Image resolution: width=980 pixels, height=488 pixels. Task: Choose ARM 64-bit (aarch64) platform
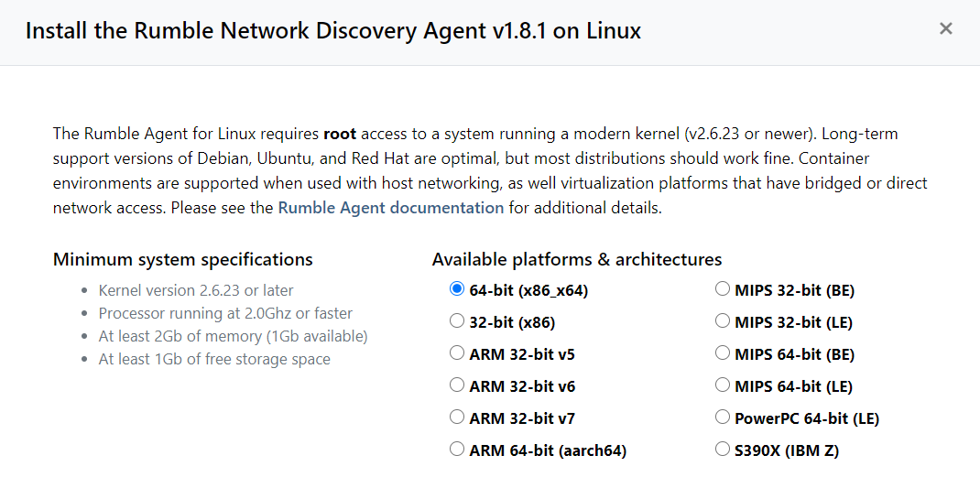tap(457, 449)
